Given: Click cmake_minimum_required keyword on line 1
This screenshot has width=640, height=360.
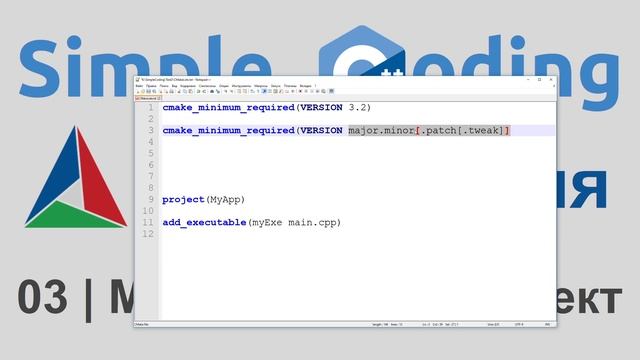Looking at the screenshot, I should (229, 108).
